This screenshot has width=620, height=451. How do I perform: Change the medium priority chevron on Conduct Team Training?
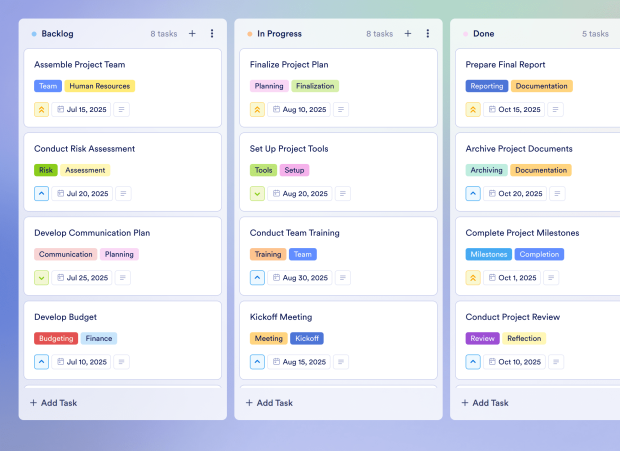pos(257,278)
